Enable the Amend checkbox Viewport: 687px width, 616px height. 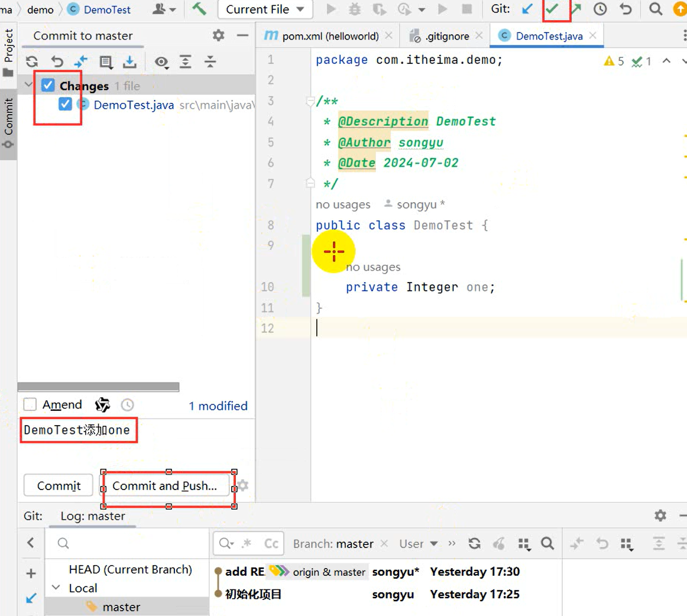[x=30, y=404]
